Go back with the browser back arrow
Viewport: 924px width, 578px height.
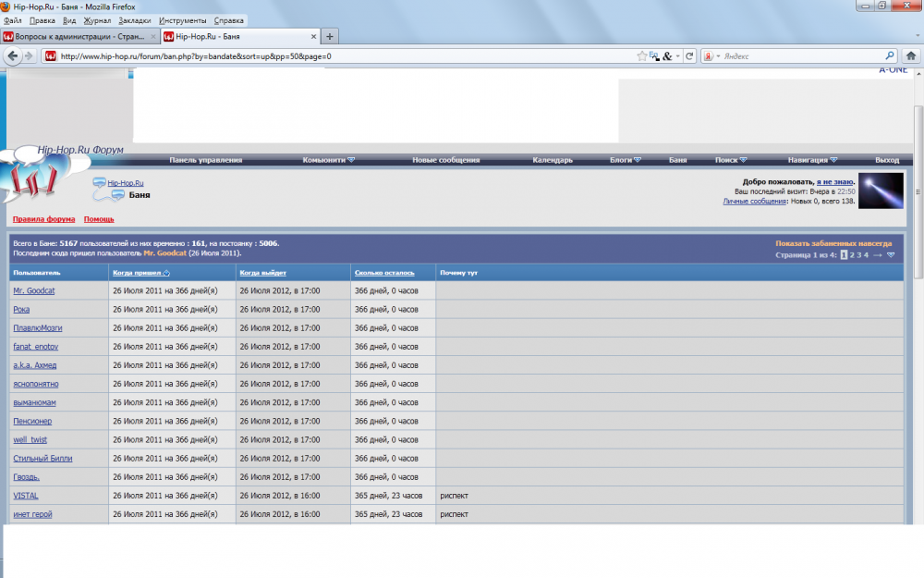tap(13, 56)
